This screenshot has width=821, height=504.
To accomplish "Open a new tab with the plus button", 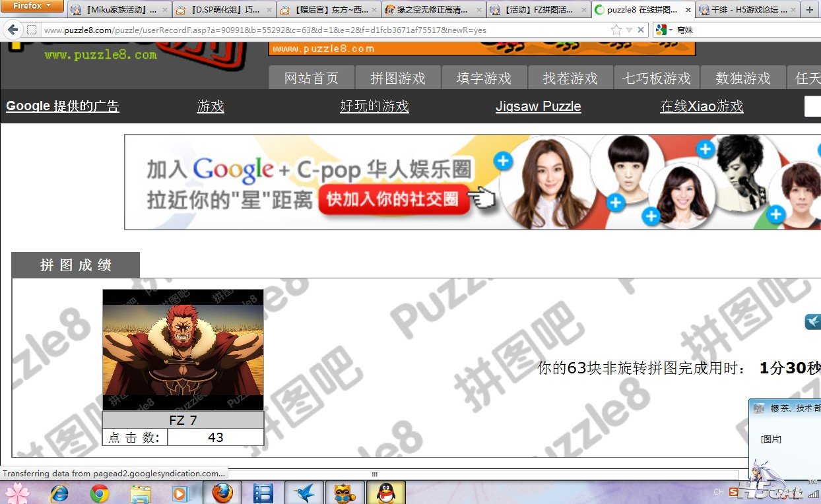I will pyautogui.click(x=810, y=10).
